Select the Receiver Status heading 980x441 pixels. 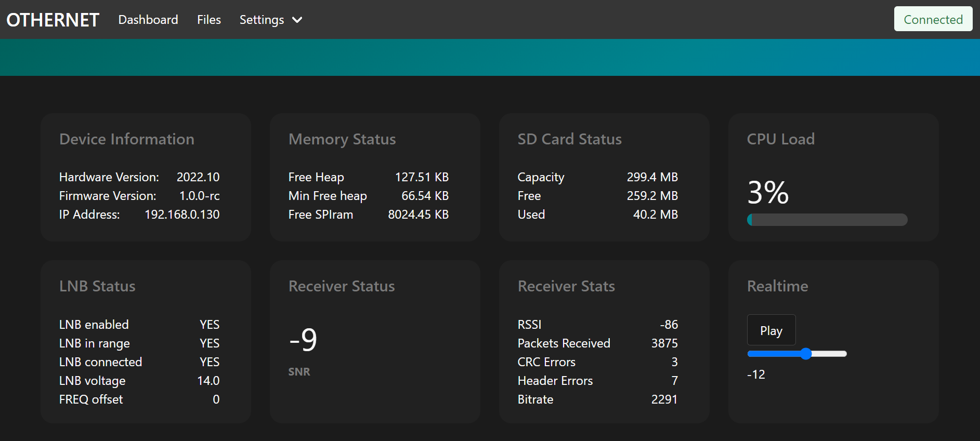pos(342,286)
